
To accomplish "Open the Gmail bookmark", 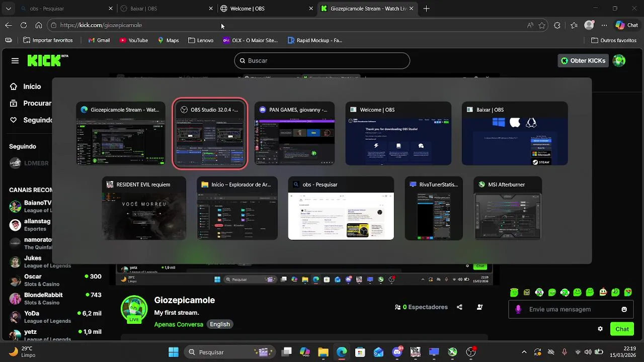I will (99, 40).
